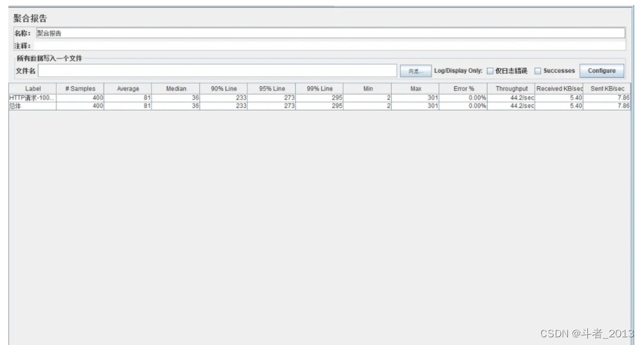The image size is (644, 345).
Task: Click Max 301 in 总体 row
Action: [433, 106]
